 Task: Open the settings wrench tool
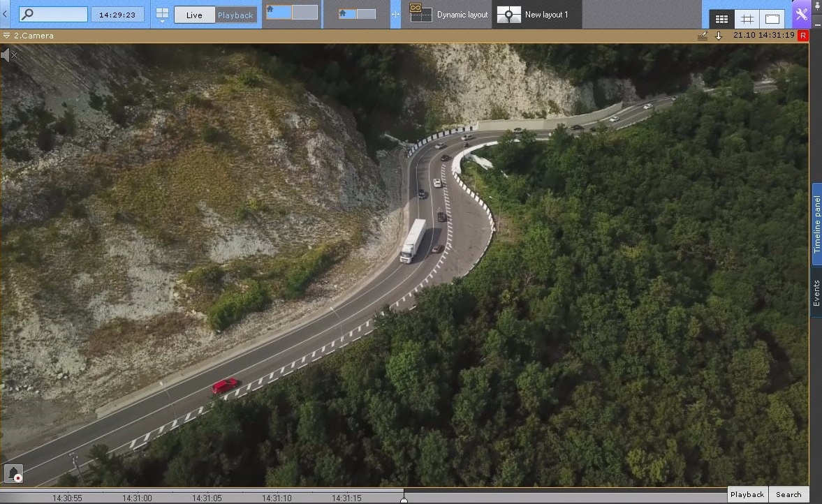pyautogui.click(x=802, y=15)
